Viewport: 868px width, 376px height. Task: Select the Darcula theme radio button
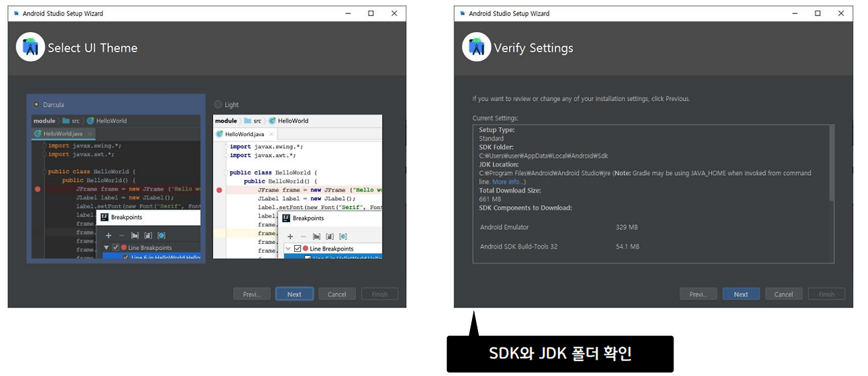click(36, 105)
